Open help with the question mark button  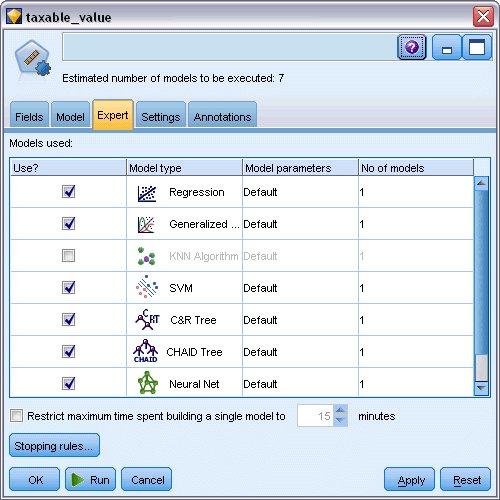[412, 47]
